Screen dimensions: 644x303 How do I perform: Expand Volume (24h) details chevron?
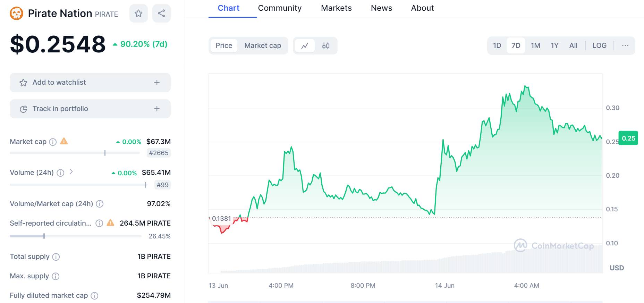tap(71, 171)
